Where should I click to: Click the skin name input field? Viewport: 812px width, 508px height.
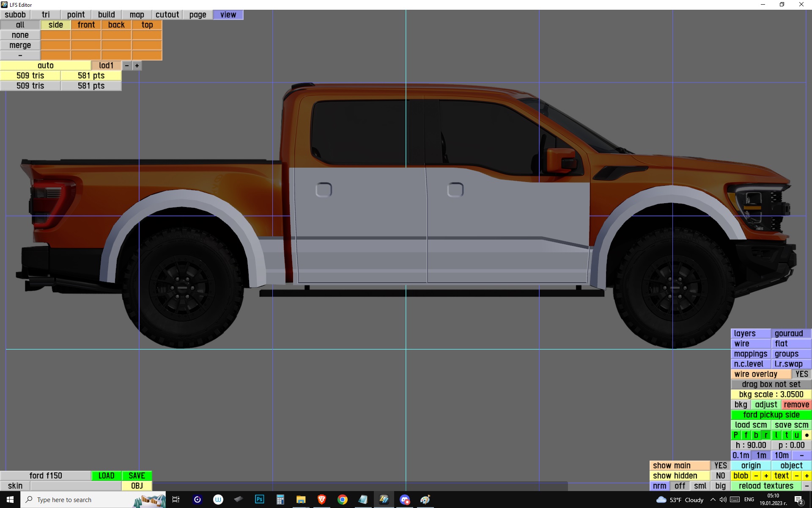[76, 486]
